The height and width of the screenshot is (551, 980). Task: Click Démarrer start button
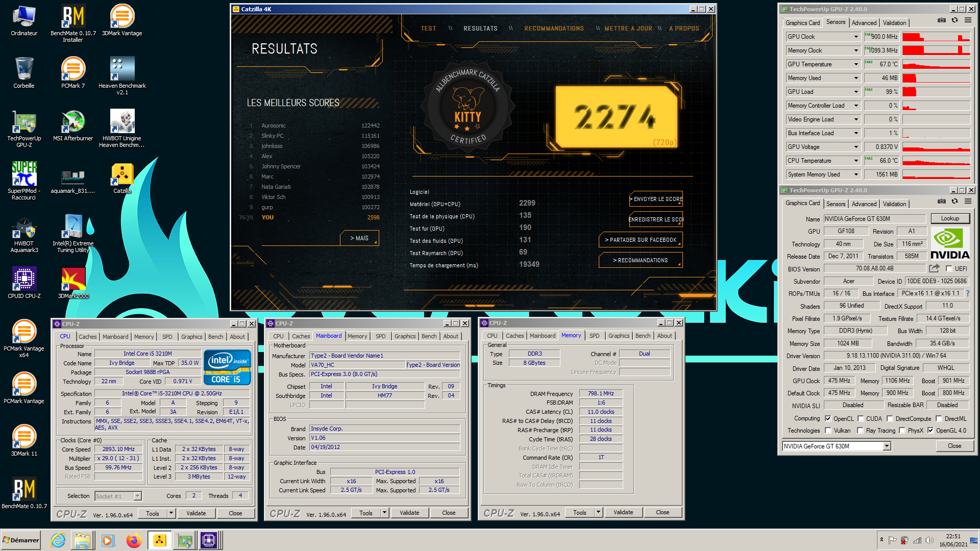[20, 540]
